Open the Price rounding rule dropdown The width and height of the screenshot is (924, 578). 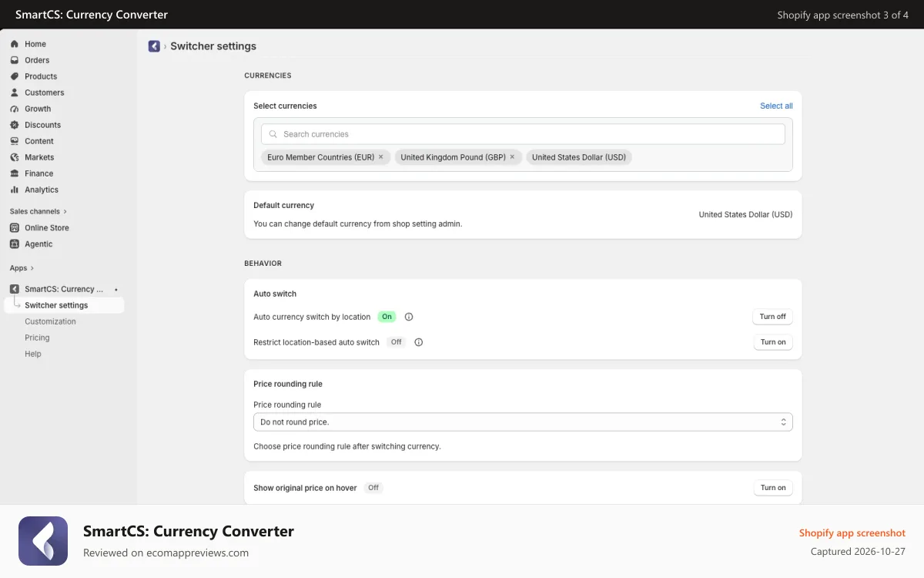point(523,422)
